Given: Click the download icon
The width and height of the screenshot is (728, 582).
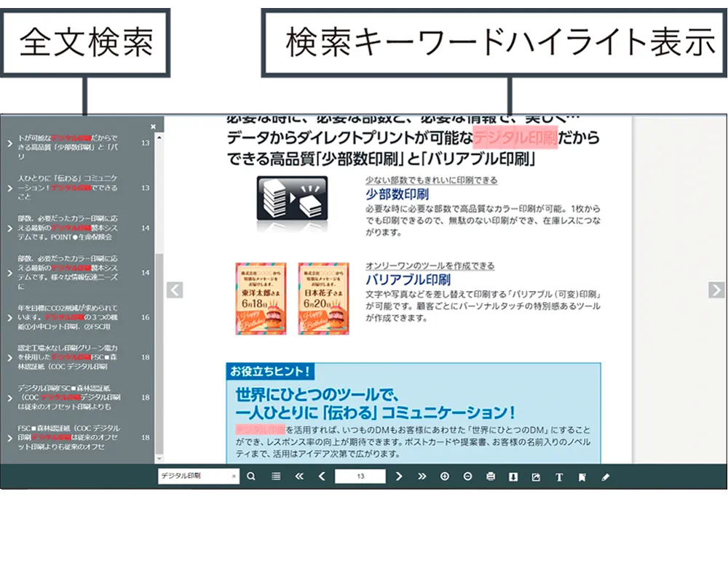Looking at the screenshot, I should click(513, 477).
